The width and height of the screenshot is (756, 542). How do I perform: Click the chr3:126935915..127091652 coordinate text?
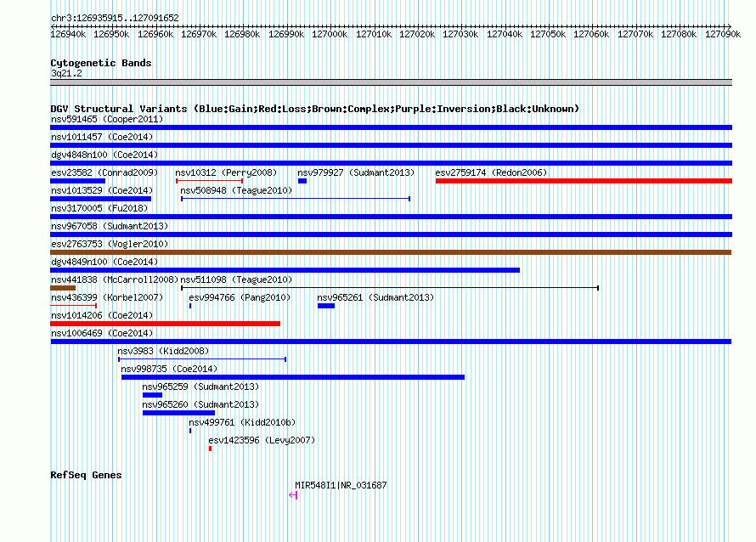pyautogui.click(x=115, y=18)
